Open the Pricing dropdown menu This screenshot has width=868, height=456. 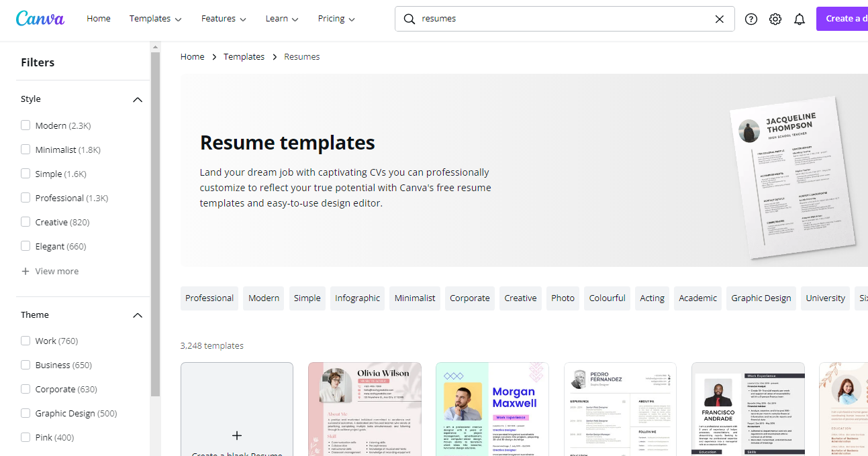tap(337, 19)
